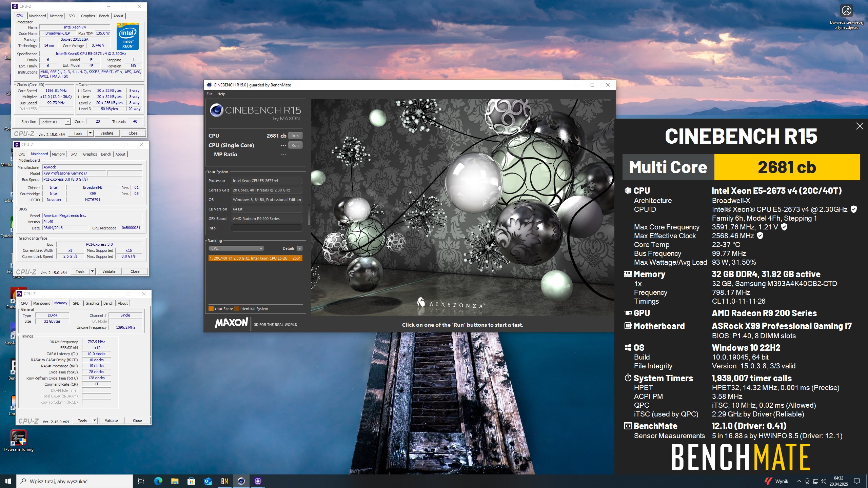
Task: Click the shield beside Max Effective Clock
Action: pos(760,236)
